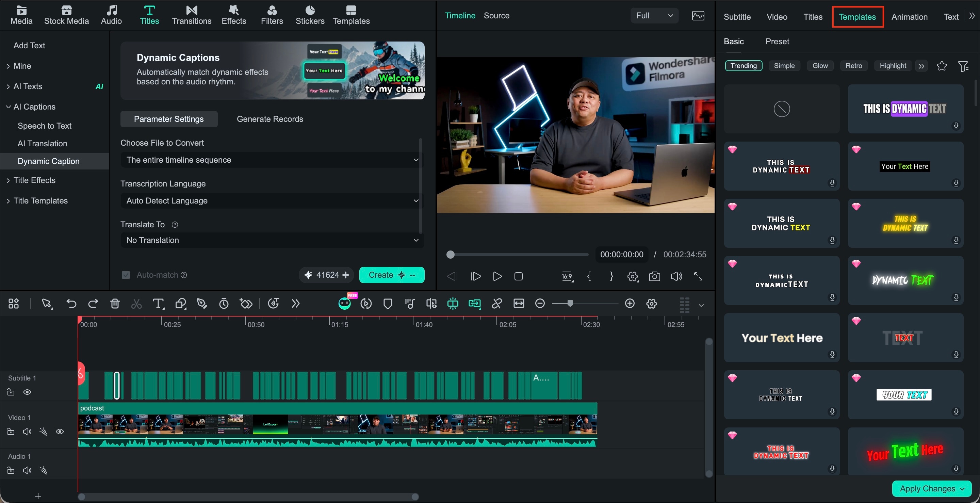The width and height of the screenshot is (980, 503).
Task: Open the Transcription Language dropdown
Action: pos(272,200)
